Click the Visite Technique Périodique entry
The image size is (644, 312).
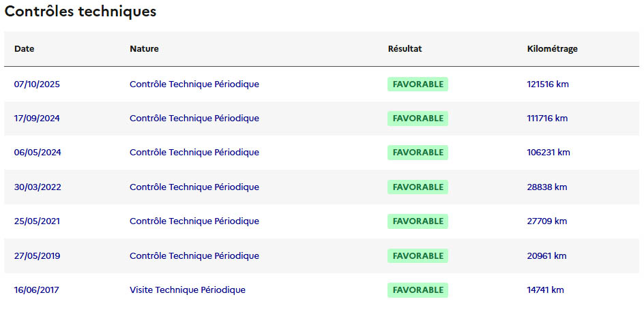187,290
